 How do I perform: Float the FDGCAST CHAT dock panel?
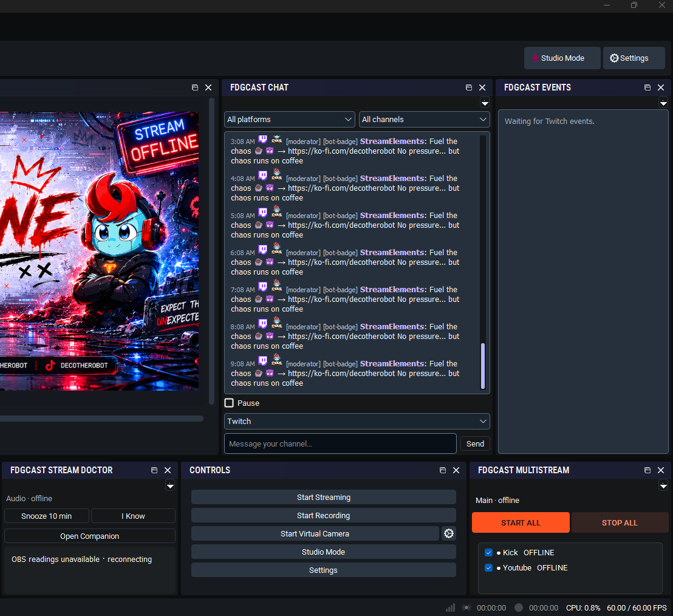[469, 87]
